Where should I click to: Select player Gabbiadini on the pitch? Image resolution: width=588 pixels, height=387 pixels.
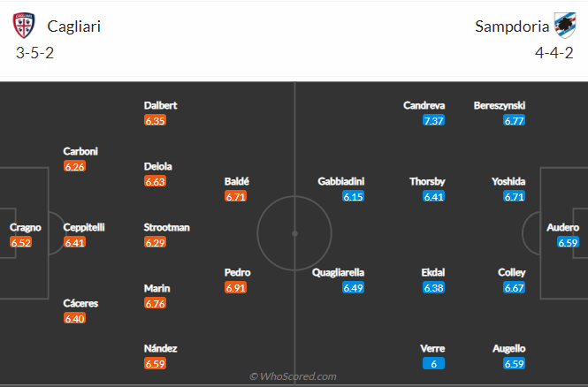[341, 181]
